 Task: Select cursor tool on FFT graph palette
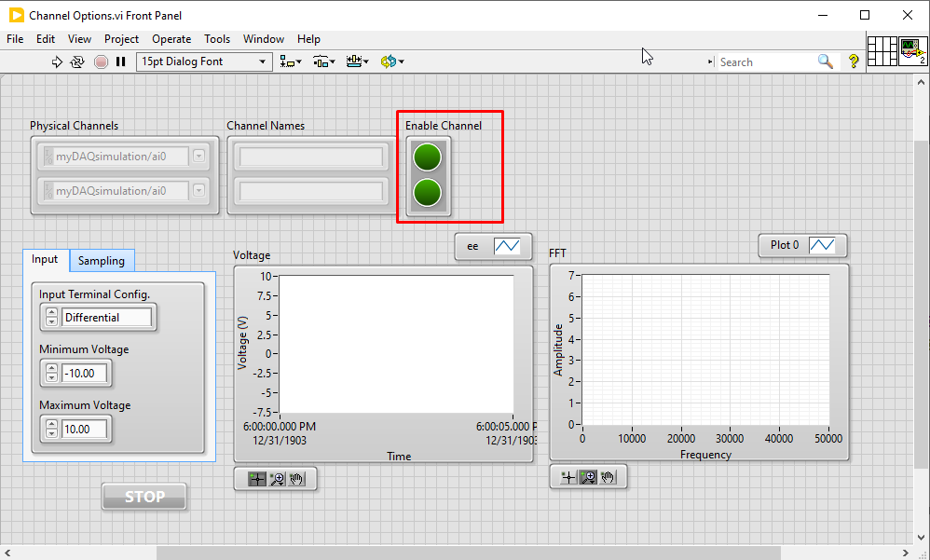click(x=568, y=477)
